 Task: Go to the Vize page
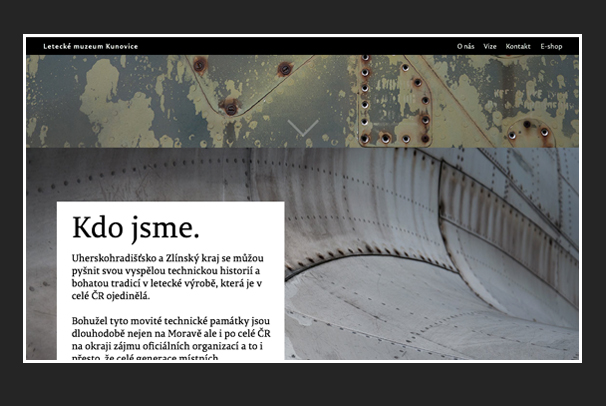coord(490,46)
